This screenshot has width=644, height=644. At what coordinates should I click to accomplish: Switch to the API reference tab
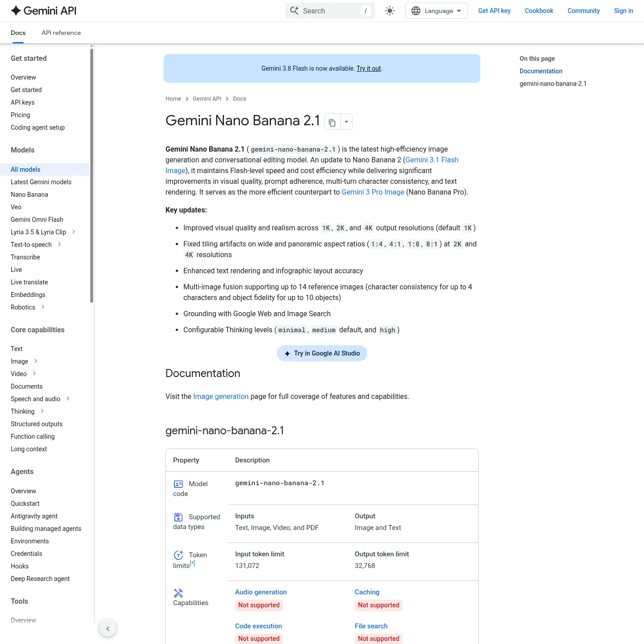61,33
